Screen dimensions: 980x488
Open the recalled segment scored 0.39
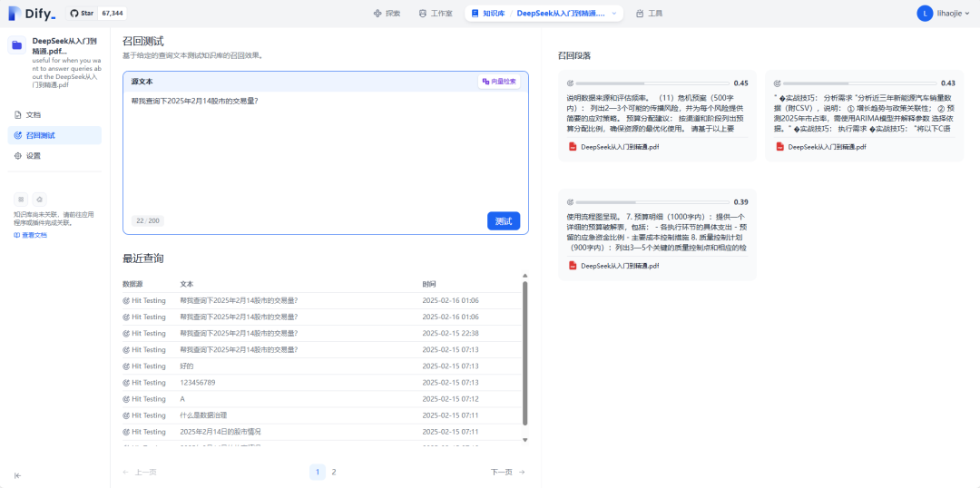point(657,235)
